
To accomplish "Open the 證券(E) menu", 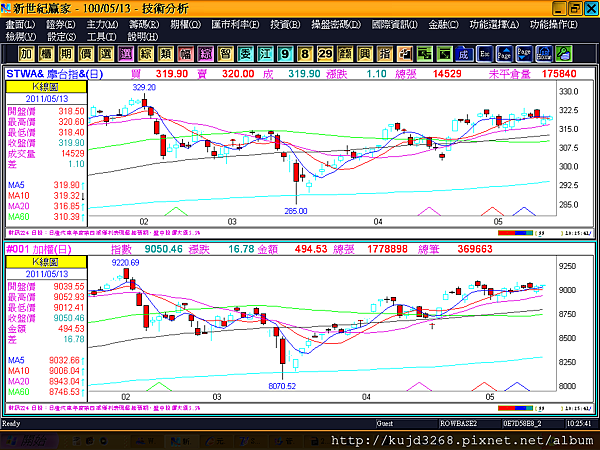I will coord(61,24).
